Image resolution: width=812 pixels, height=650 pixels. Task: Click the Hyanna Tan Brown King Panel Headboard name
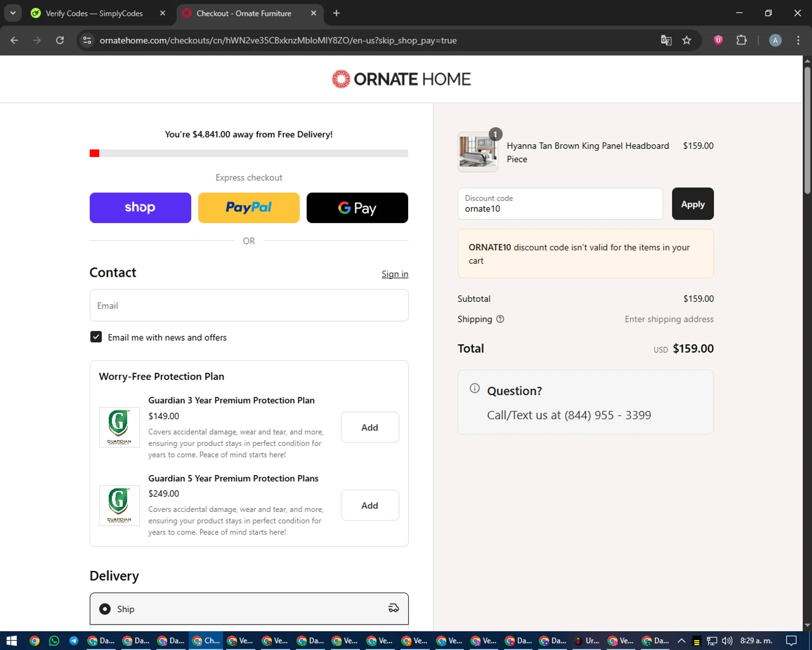tap(588, 152)
